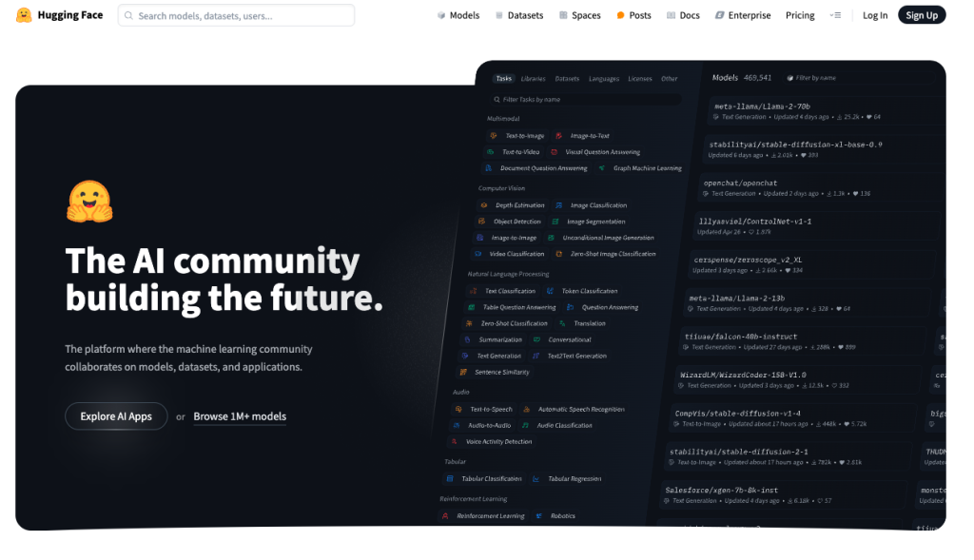Click the WizardLM/WizardCoder-15B-V1.0 model entry

[798, 379]
